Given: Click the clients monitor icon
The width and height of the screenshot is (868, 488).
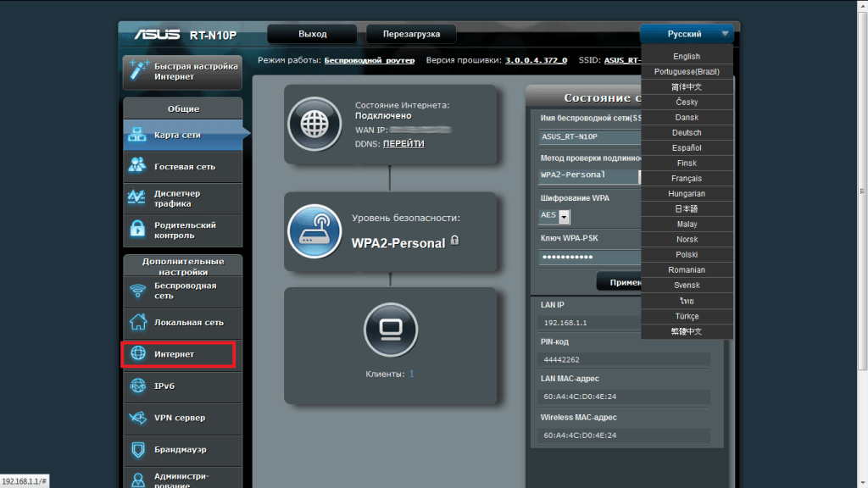Looking at the screenshot, I should click(389, 328).
